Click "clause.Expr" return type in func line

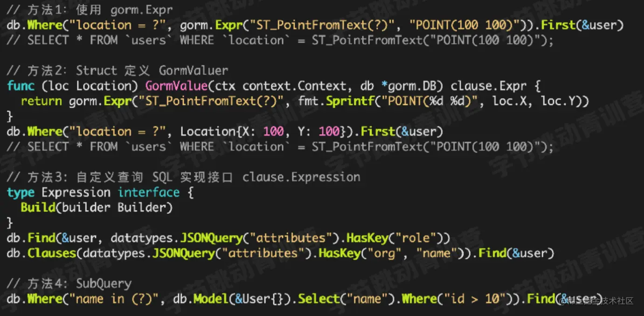tap(489, 86)
